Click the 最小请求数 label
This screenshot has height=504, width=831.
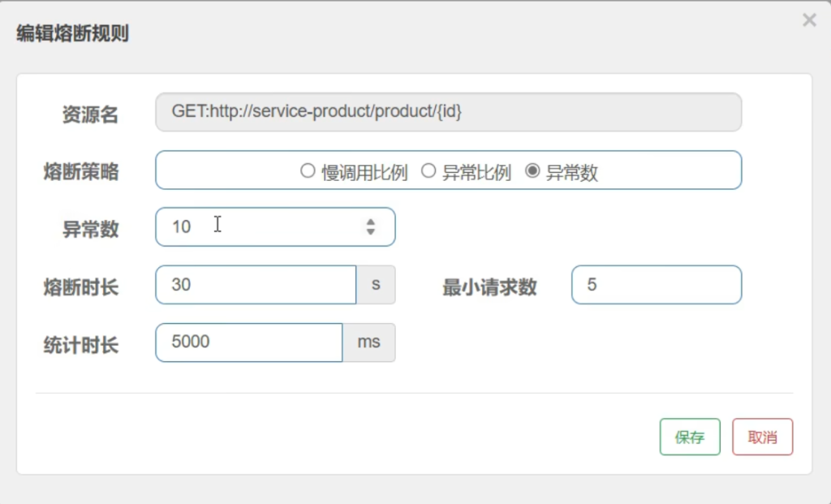489,287
